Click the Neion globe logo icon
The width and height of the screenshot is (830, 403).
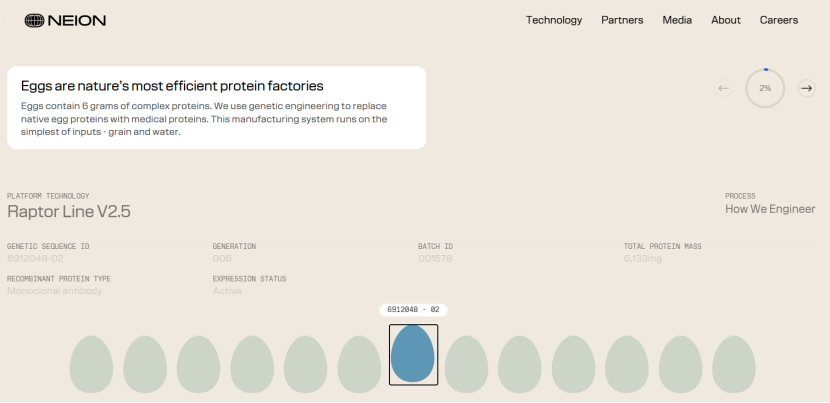coord(35,20)
